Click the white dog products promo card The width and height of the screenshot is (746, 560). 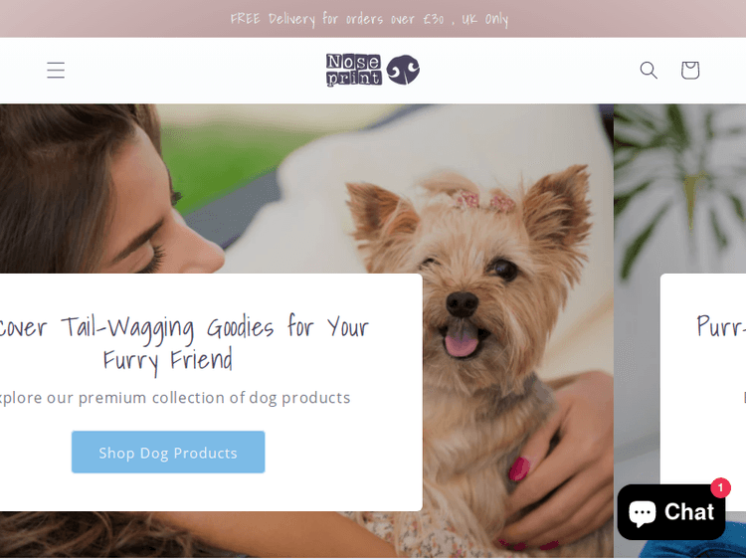(x=211, y=392)
